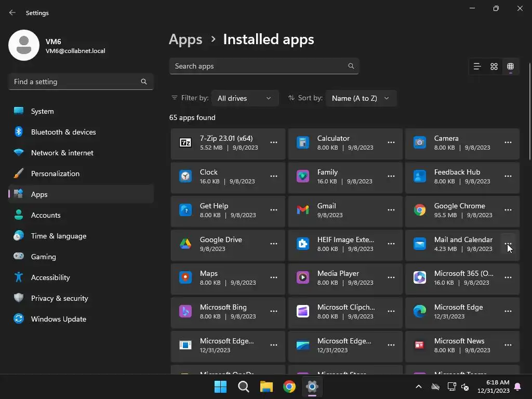Go to Privacy & security settings

point(59,298)
